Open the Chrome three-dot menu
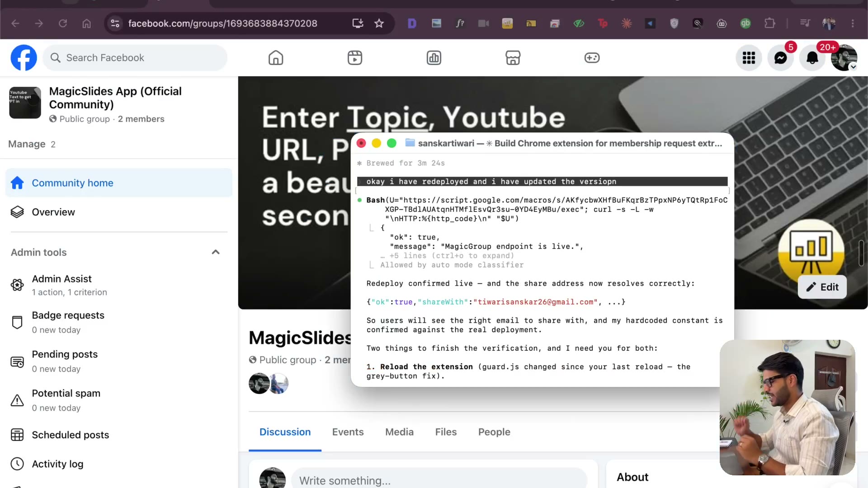Screen dimensions: 868x488 [853, 23]
